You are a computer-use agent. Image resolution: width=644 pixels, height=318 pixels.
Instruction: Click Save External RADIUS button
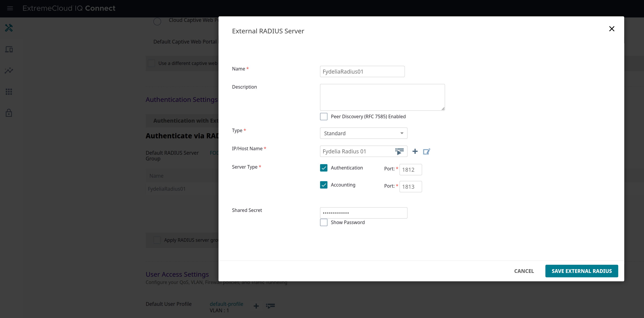[x=582, y=271]
